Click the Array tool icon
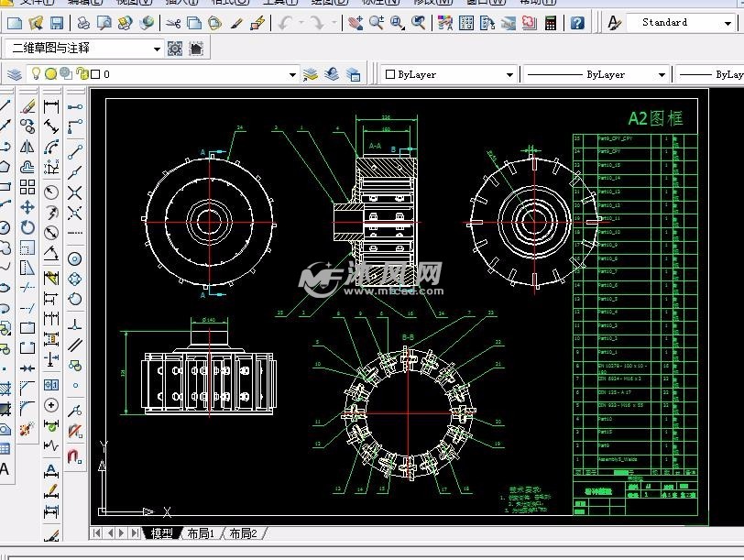 click(27, 187)
